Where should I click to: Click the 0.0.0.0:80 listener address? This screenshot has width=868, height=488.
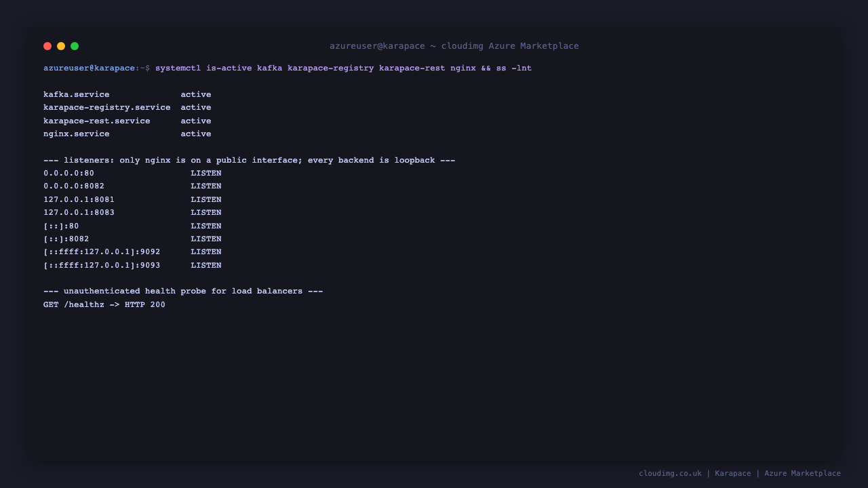click(68, 174)
